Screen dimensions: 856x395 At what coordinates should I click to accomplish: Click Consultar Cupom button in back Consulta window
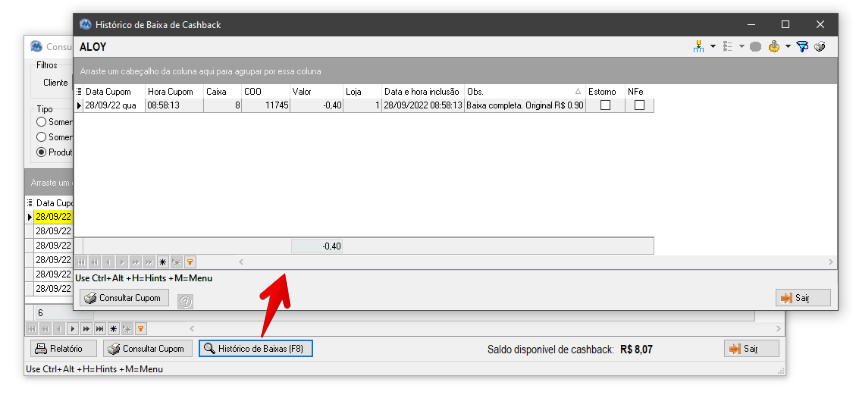148,349
